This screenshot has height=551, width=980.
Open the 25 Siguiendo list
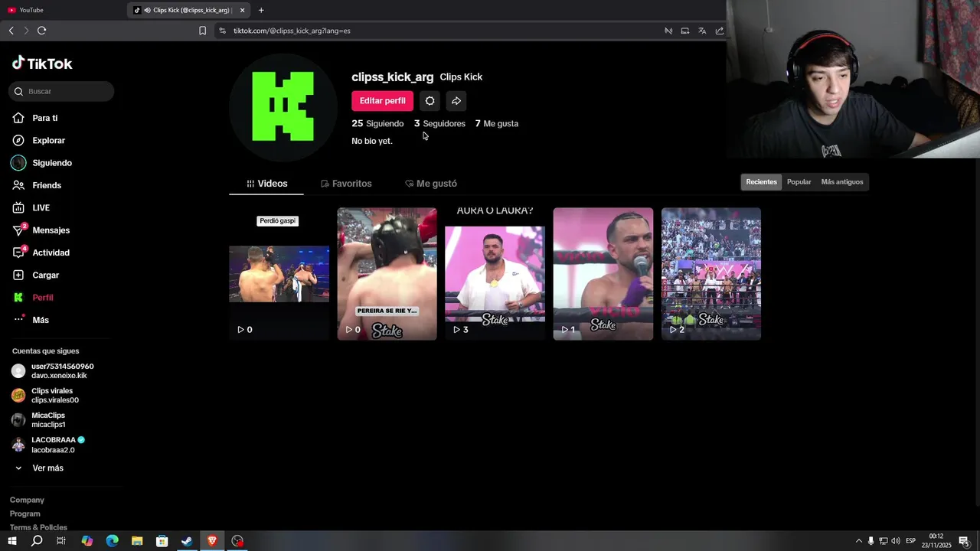point(377,123)
